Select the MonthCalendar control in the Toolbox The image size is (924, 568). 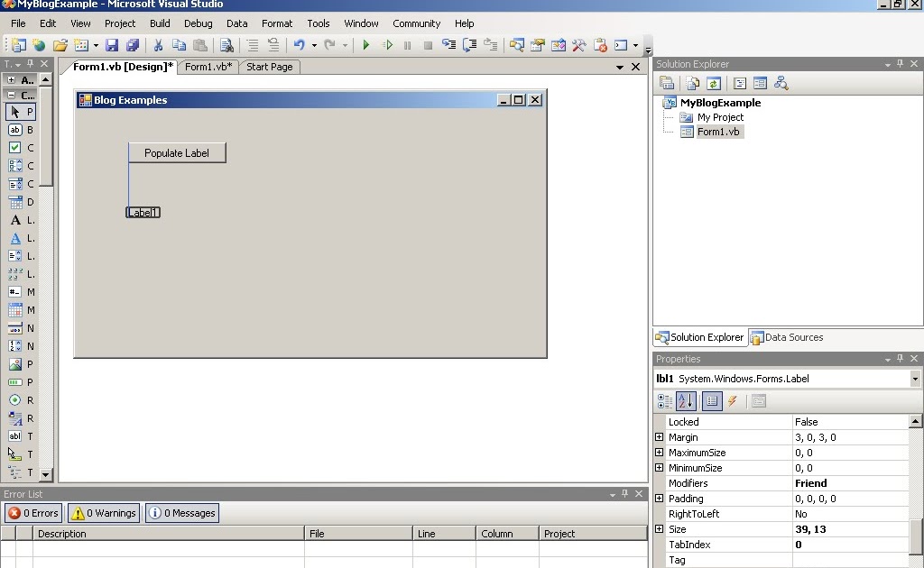click(20, 310)
